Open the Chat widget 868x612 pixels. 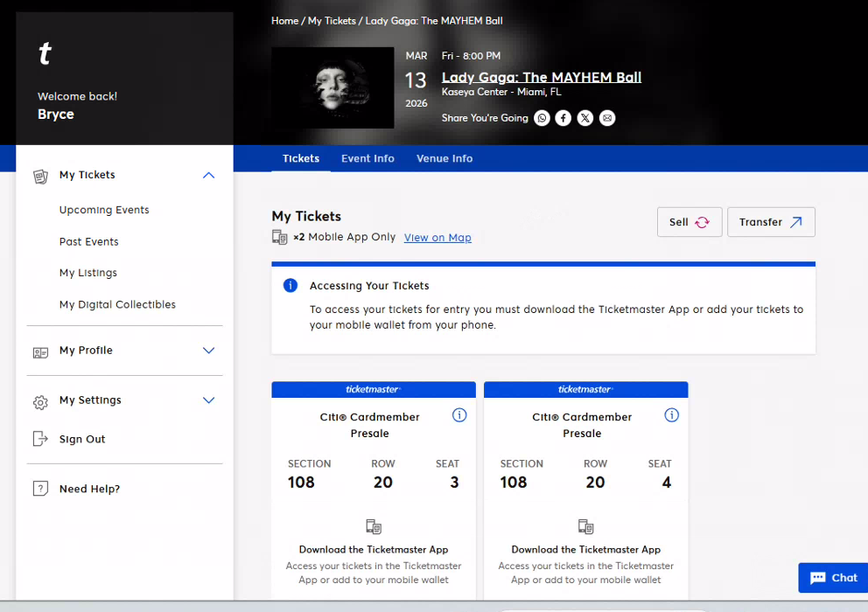point(833,578)
